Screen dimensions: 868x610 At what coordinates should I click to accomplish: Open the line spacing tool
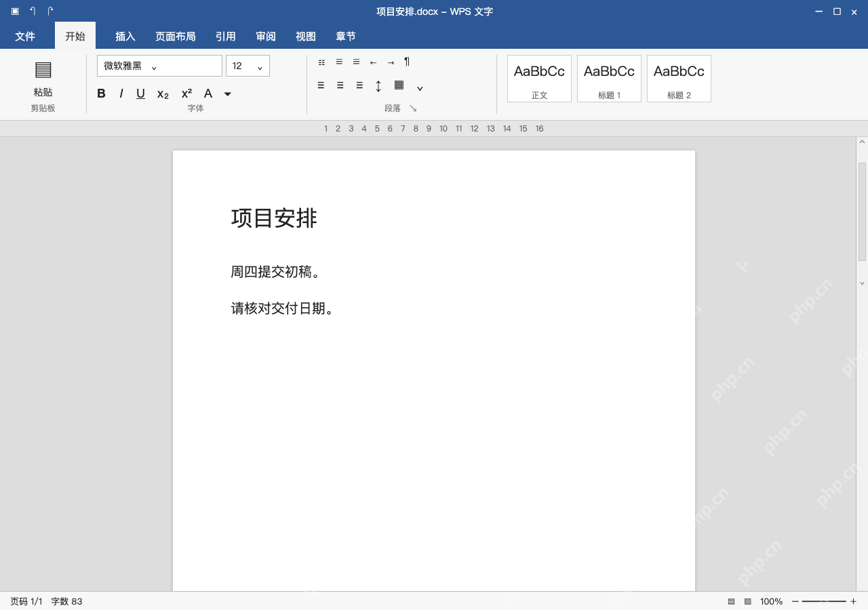pyautogui.click(x=378, y=86)
